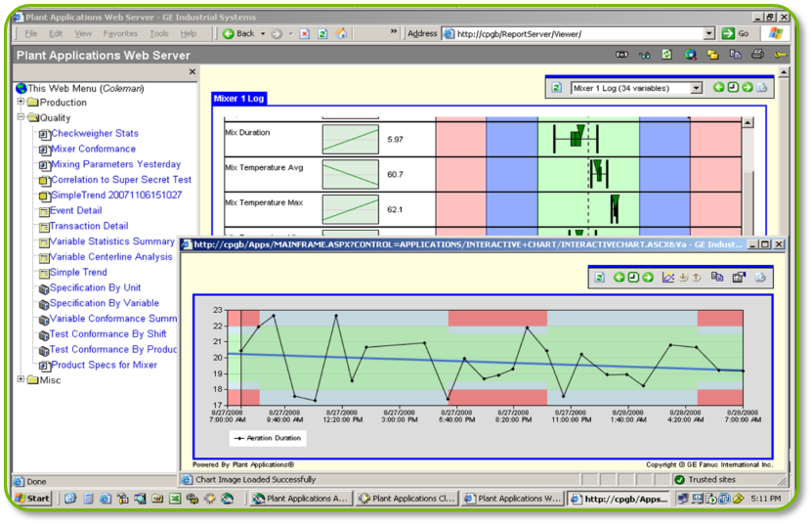
Task: Click the last page icon in Mixer Log toolbar
Action: pyautogui.click(x=762, y=88)
